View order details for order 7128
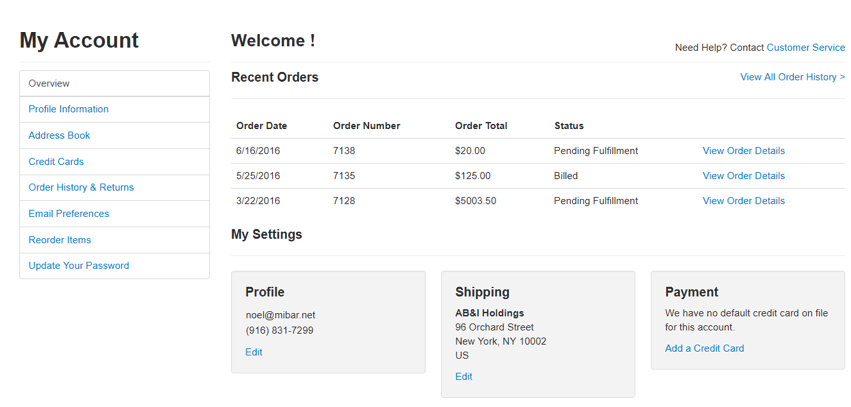This screenshot has width=851, height=407. [744, 201]
